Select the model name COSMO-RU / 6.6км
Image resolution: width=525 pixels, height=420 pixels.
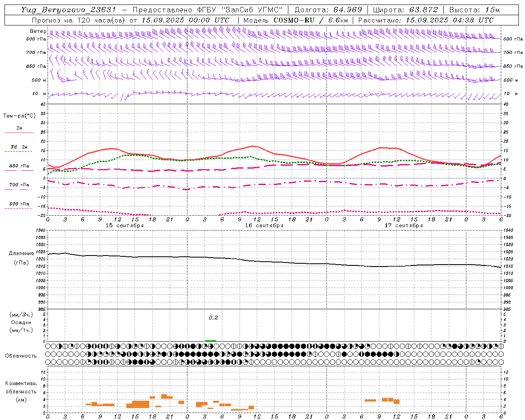point(311,20)
